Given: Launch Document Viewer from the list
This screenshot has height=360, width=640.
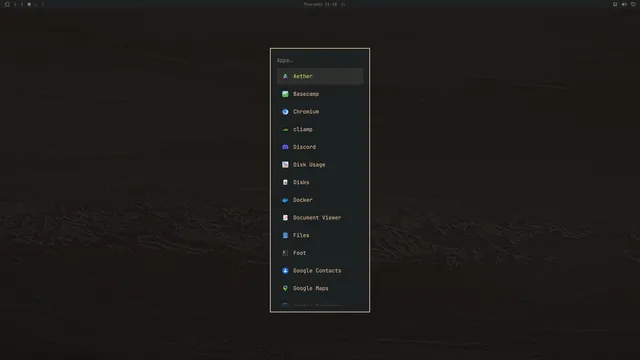Looking at the screenshot, I should (x=320, y=218).
